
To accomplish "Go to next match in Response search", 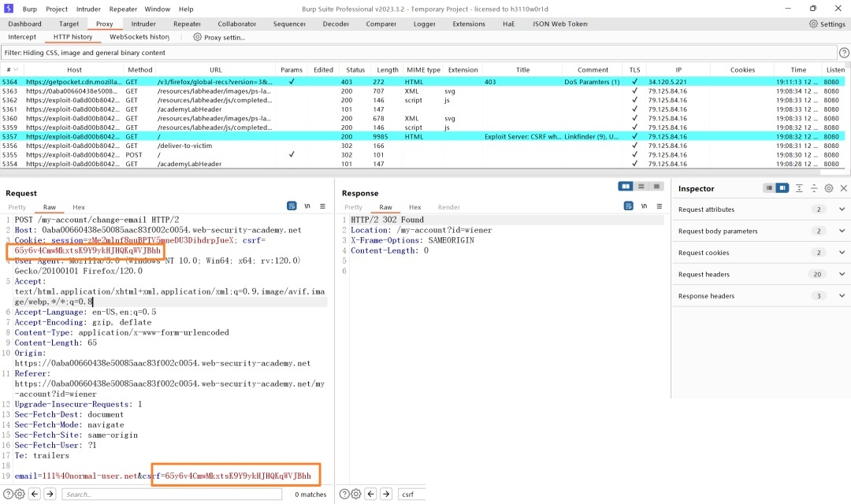I will pyautogui.click(x=386, y=494).
